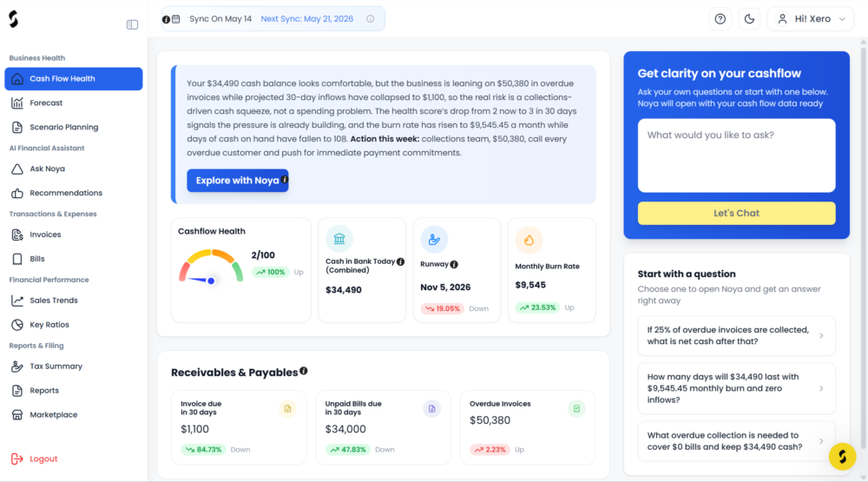
Task: Go to Forecast page
Action: (74, 103)
